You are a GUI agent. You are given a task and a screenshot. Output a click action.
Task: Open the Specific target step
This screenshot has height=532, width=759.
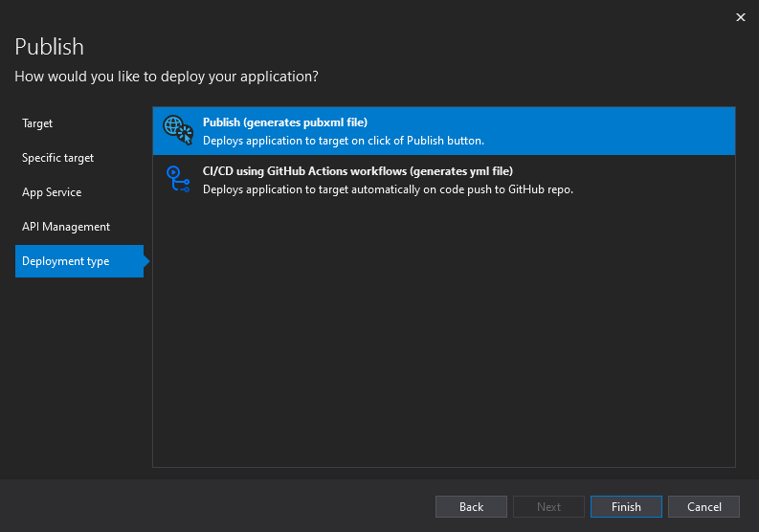coord(58,158)
